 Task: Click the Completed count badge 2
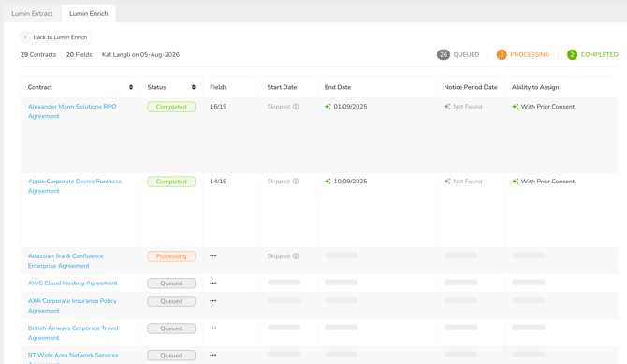click(x=572, y=55)
